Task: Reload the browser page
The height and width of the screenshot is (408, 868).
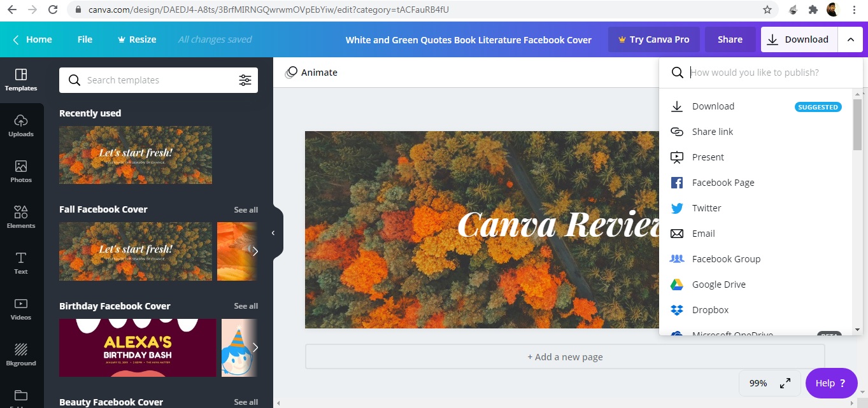Action: (53, 10)
